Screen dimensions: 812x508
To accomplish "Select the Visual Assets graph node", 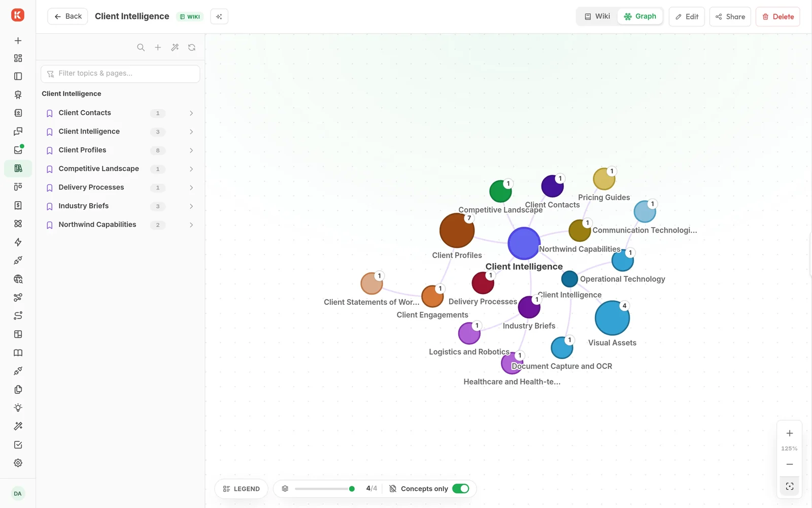I will coord(612,319).
